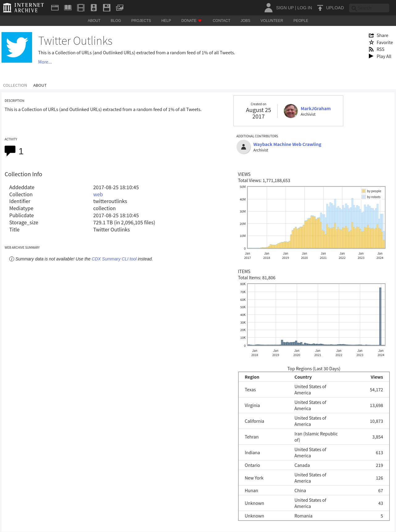Focus the Search input field
The height and width of the screenshot is (532, 396).
(x=369, y=8)
